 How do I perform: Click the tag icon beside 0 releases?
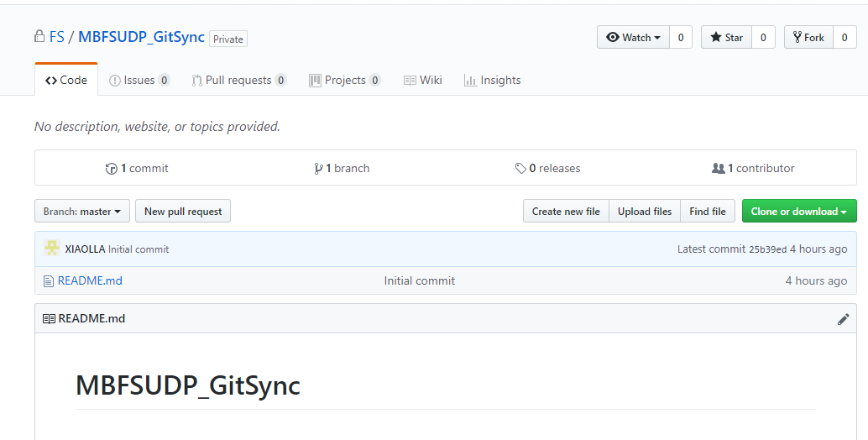(x=520, y=169)
